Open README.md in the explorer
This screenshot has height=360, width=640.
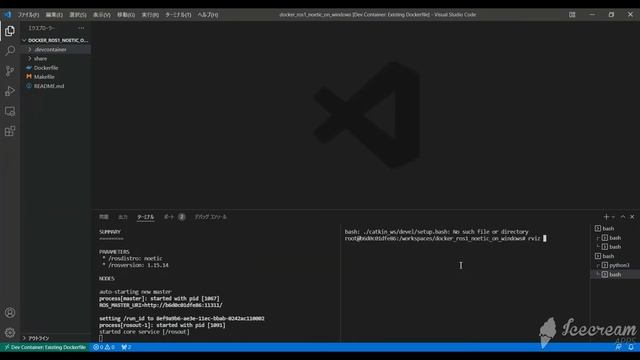click(x=56, y=86)
